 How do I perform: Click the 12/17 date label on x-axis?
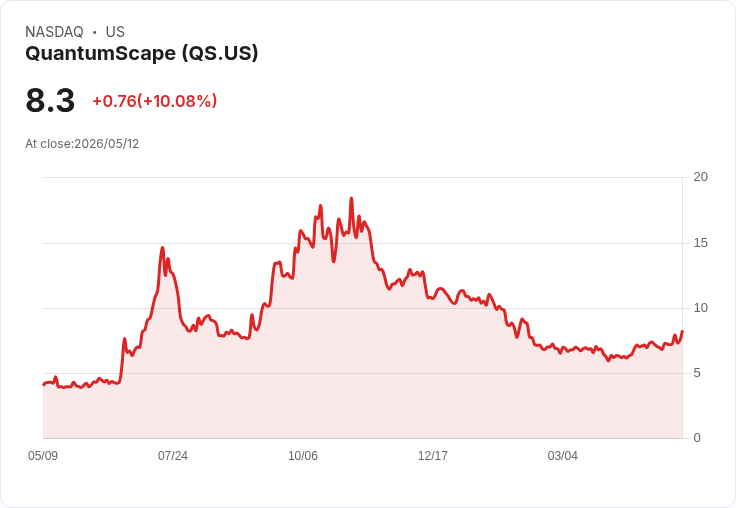433,455
